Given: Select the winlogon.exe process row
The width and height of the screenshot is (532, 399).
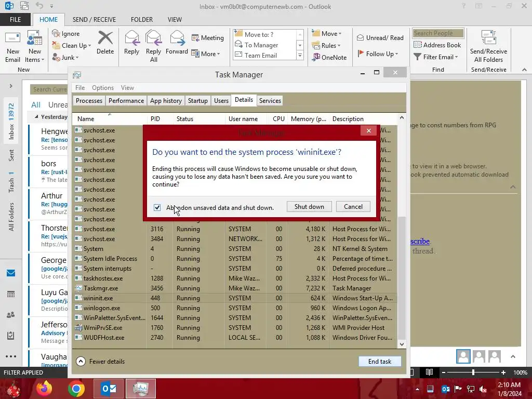Looking at the screenshot, I should [234, 308].
